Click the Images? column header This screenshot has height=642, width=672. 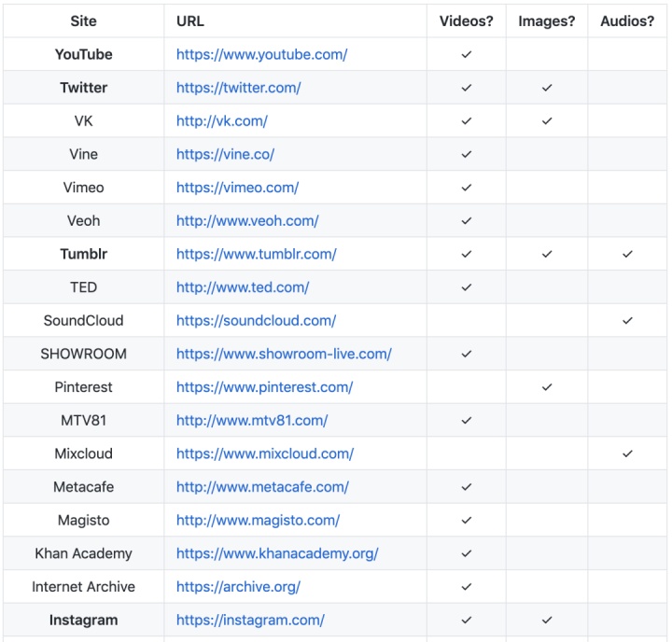pyautogui.click(x=547, y=21)
